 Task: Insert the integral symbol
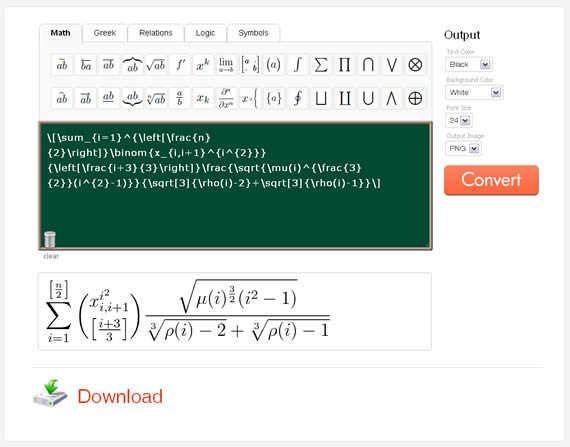pos(297,65)
